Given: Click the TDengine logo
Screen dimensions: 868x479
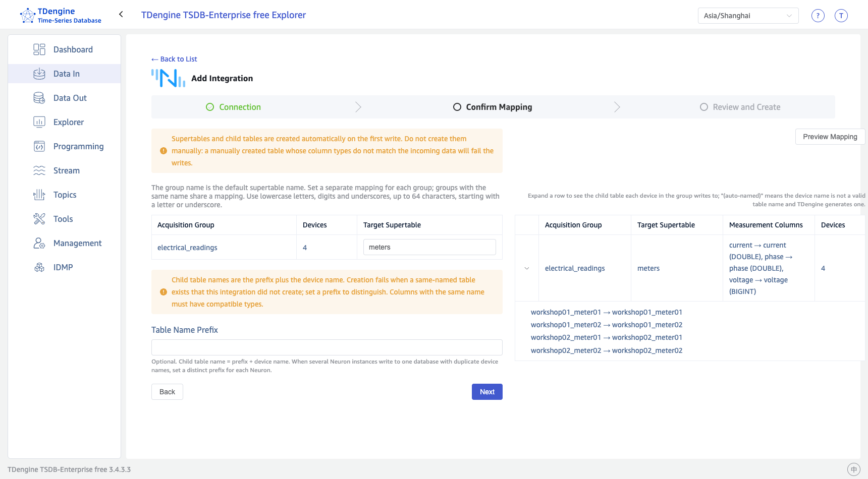Looking at the screenshot, I should click(x=61, y=15).
